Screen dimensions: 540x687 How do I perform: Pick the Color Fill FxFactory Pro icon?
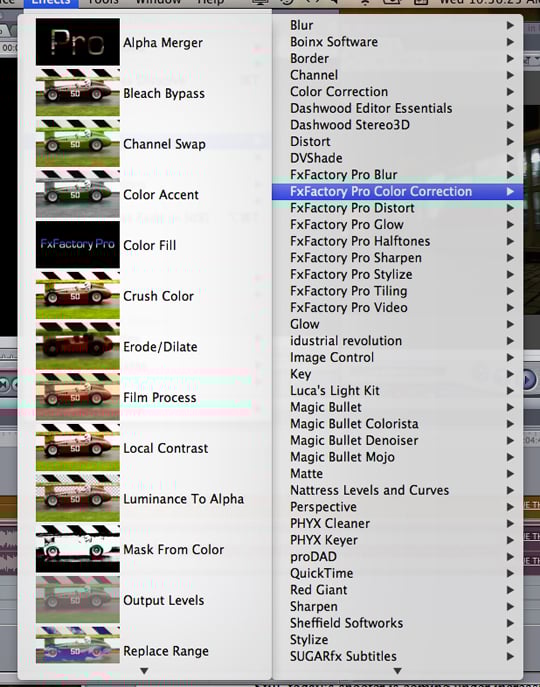click(78, 244)
